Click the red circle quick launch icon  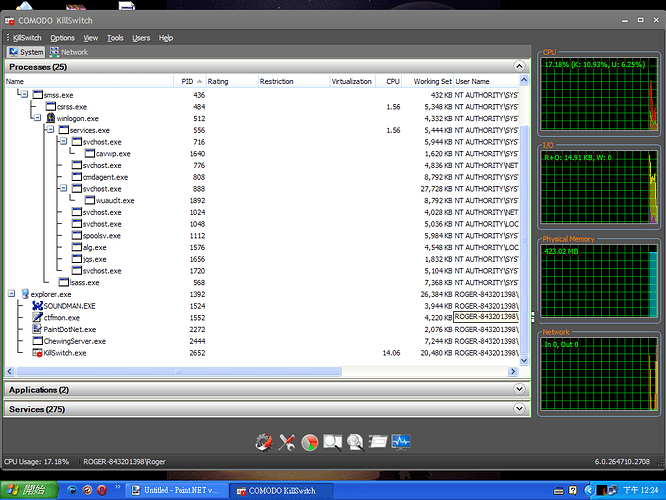coord(102,490)
